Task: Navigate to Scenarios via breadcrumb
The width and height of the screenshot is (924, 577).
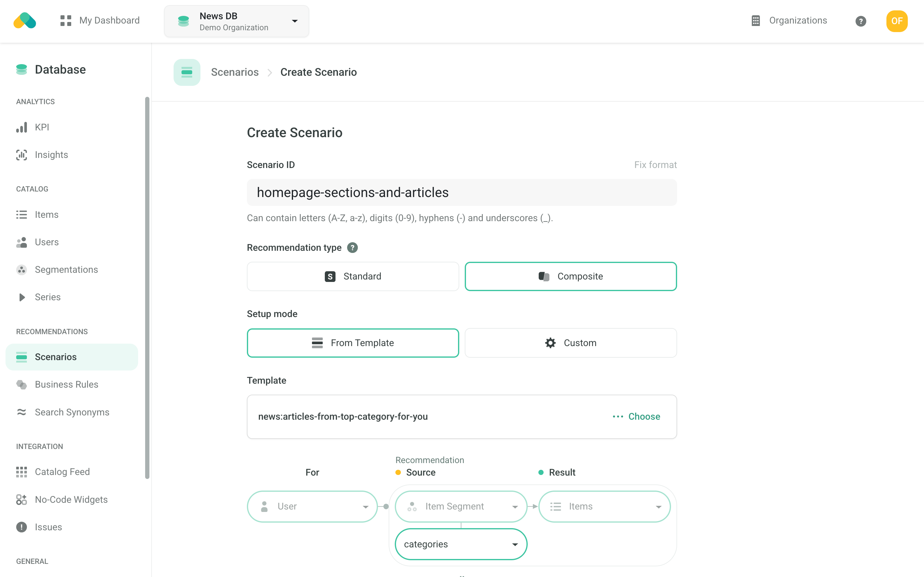Action: point(235,72)
